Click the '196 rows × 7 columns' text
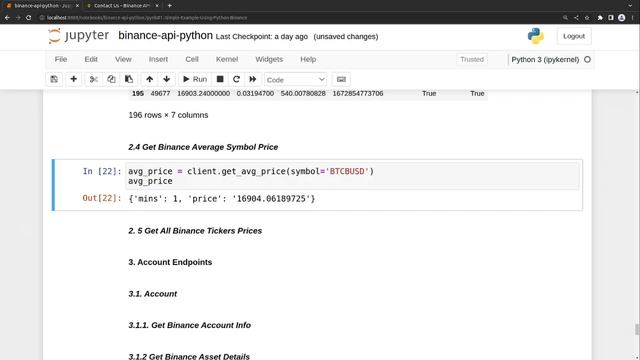This screenshot has height=360, width=640. click(168, 115)
